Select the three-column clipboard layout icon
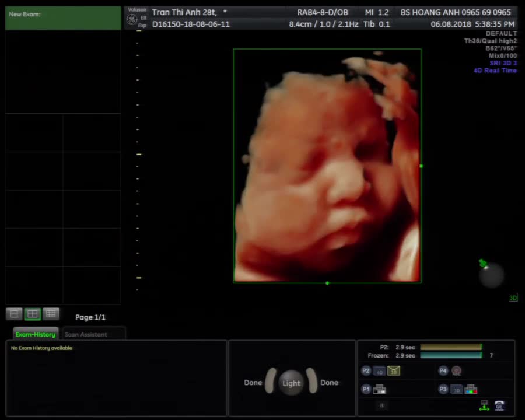This screenshot has height=420, width=525. (x=51, y=314)
